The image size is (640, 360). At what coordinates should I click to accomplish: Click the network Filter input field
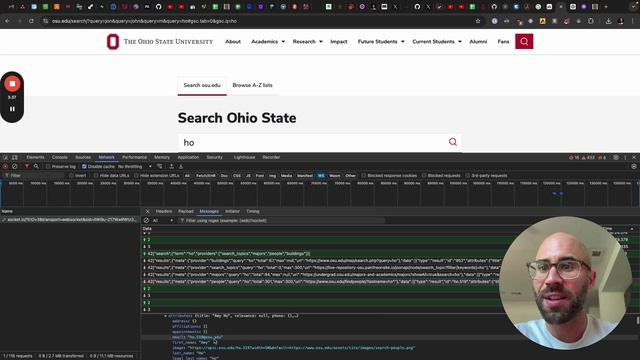tap(34, 176)
